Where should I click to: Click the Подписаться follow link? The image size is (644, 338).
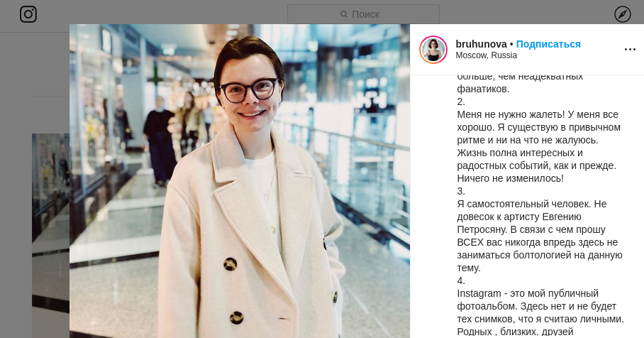click(x=548, y=44)
